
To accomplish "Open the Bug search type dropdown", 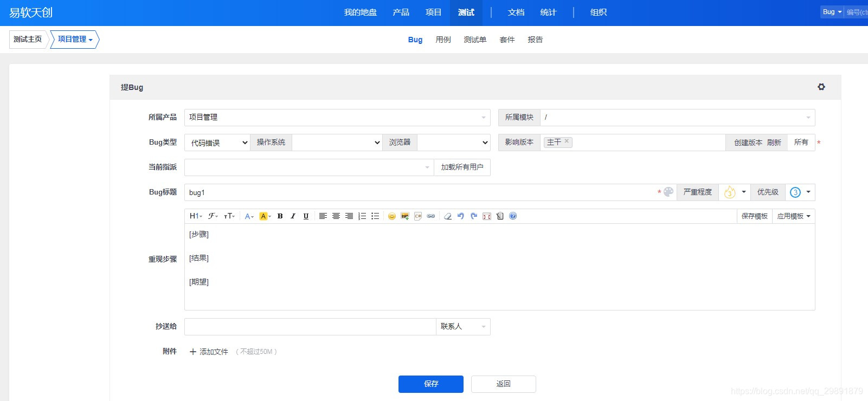I will click(x=832, y=12).
